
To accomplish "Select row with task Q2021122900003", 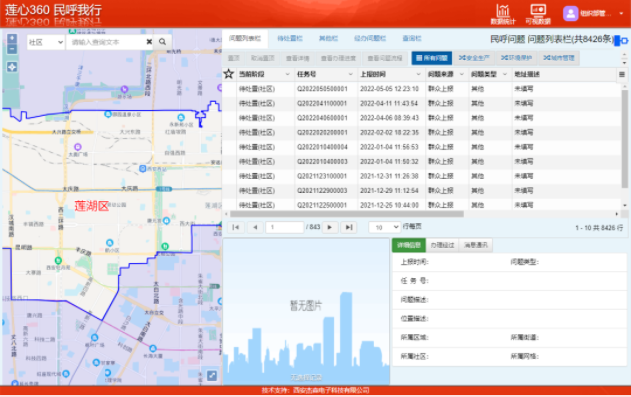I will (422, 190).
